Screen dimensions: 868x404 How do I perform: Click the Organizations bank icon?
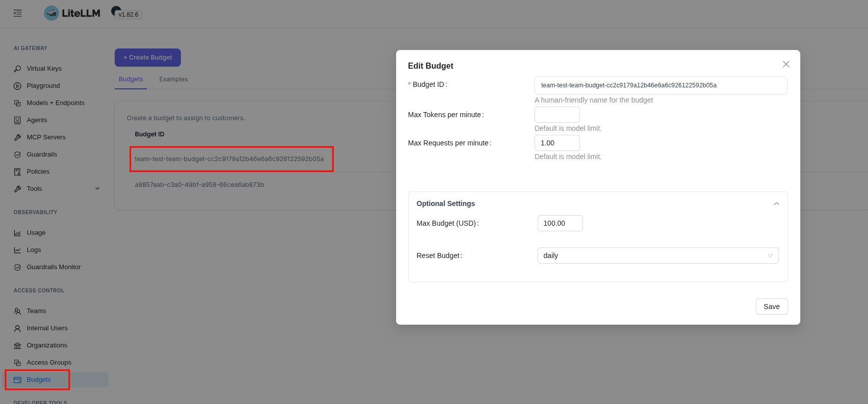(18, 345)
